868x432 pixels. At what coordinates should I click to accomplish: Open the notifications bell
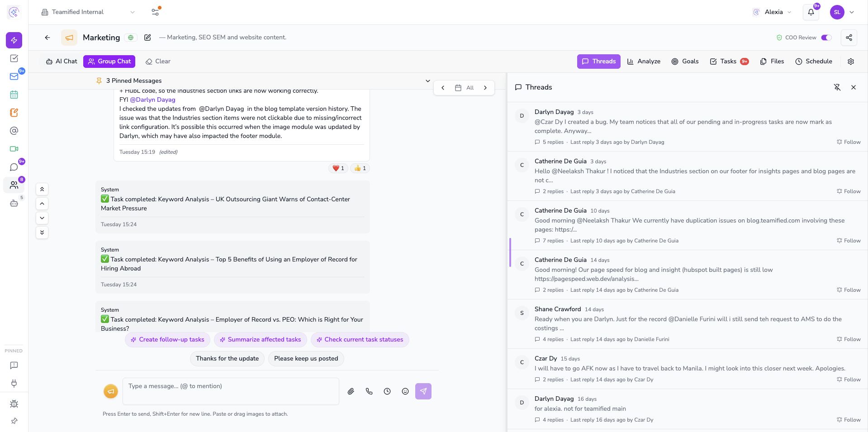click(811, 12)
